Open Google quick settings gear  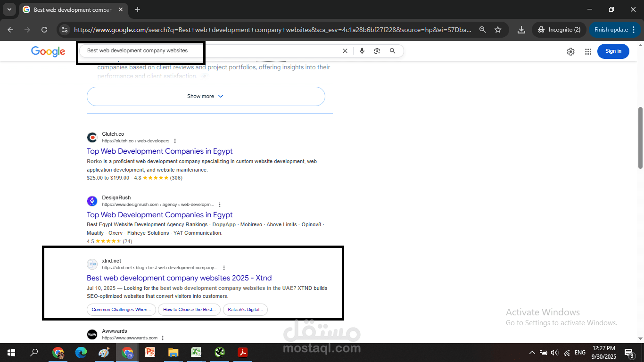[x=570, y=51]
